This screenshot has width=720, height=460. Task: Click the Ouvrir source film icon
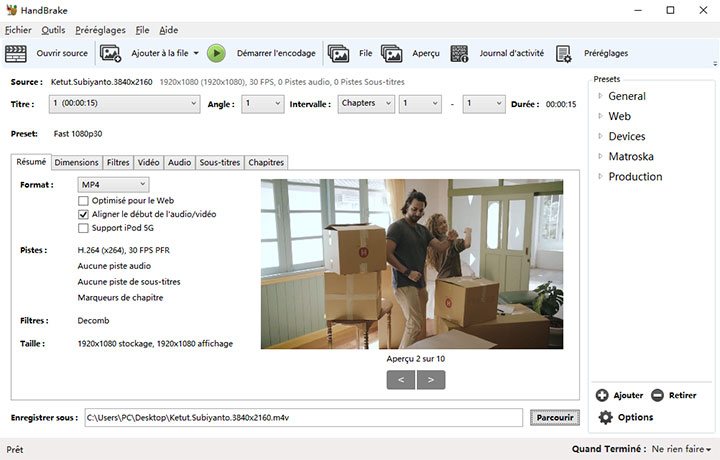pos(16,53)
